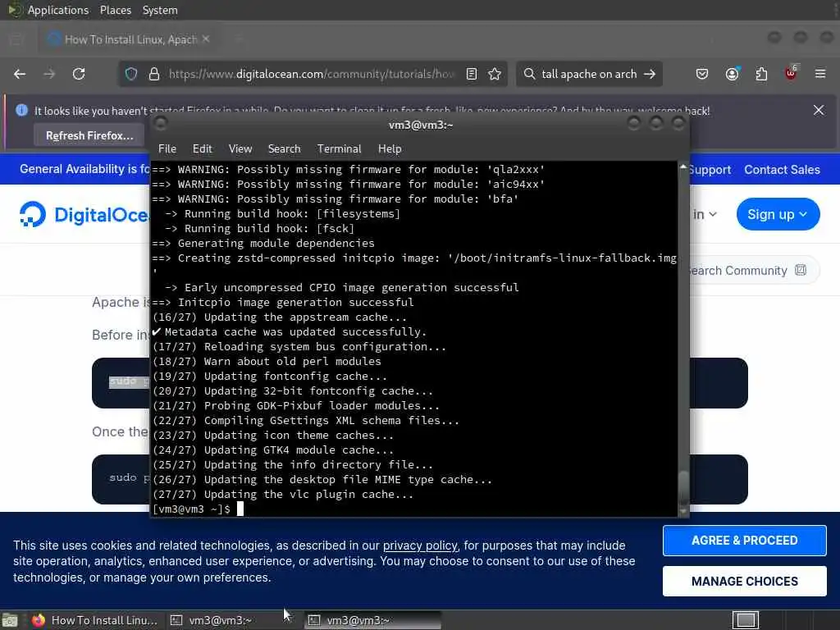Open the System menu in top panel
This screenshot has height=630, width=840.
click(160, 10)
